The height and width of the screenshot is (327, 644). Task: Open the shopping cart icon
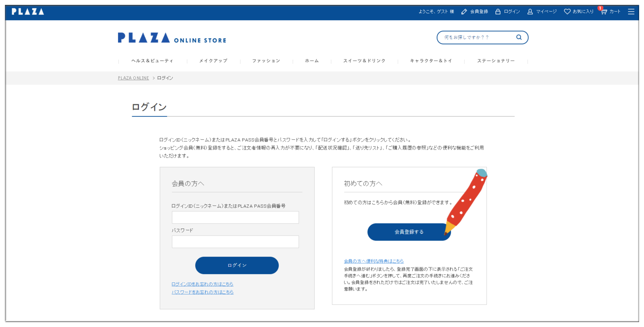click(x=604, y=12)
